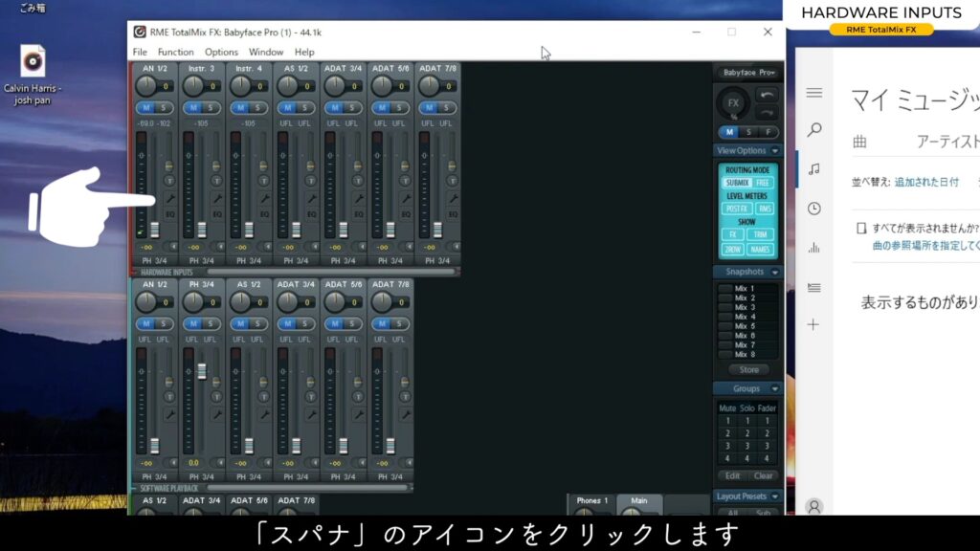This screenshot has height=551, width=980.
Task: Open settings wrench on hardware input Instr. 3
Action: (217, 199)
